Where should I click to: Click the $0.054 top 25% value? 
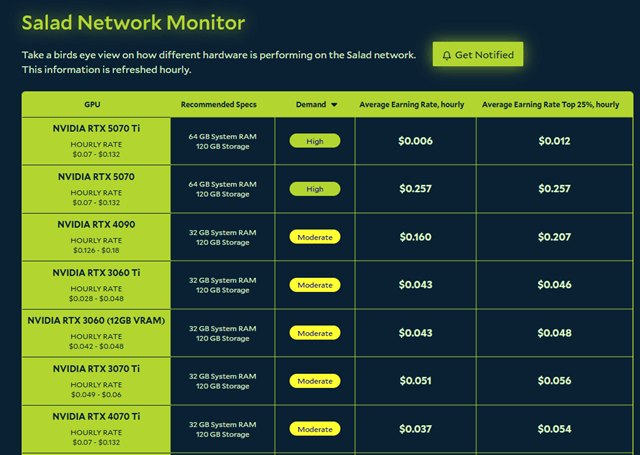coord(554,429)
